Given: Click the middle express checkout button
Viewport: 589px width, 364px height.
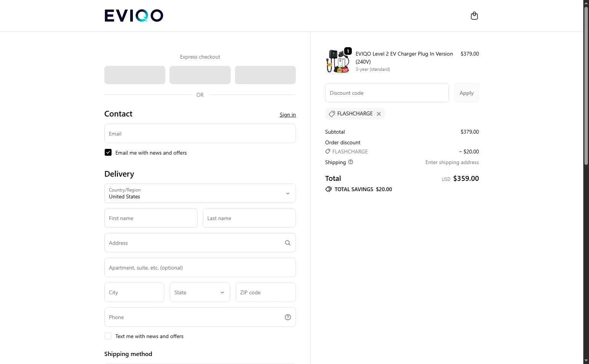Looking at the screenshot, I should click(x=200, y=75).
